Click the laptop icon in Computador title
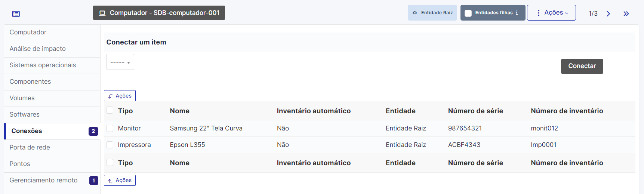 pyautogui.click(x=102, y=13)
